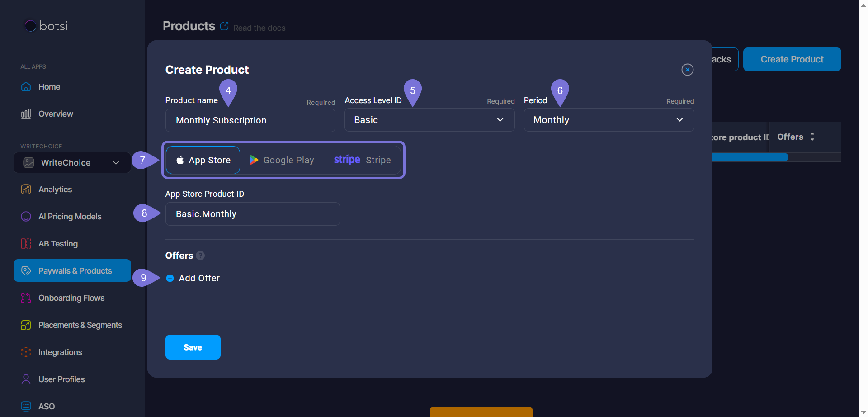
Task: Close the Create Product dialog
Action: pyautogui.click(x=687, y=70)
